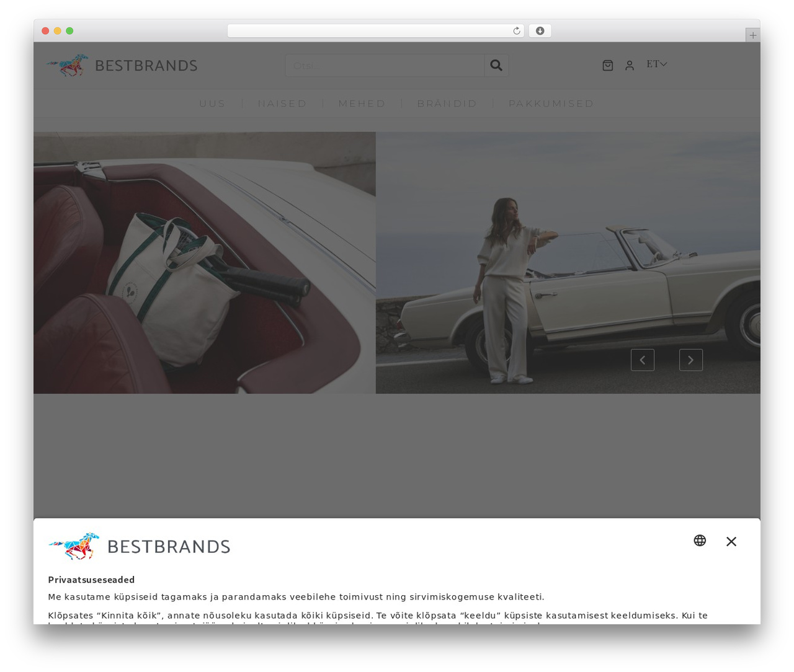Click the browser download icon
The width and height of the screenshot is (794, 672).
(540, 31)
